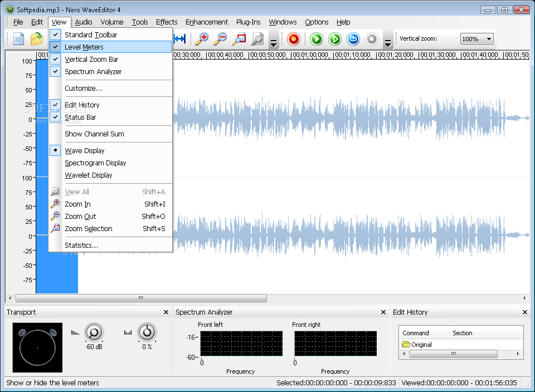Open the File menu
535x392 pixels.
tap(18, 22)
